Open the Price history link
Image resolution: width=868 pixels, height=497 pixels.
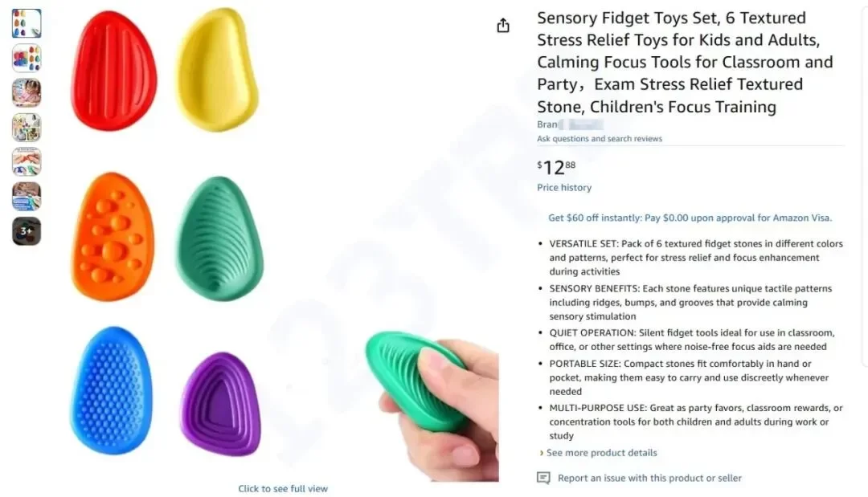[564, 188]
